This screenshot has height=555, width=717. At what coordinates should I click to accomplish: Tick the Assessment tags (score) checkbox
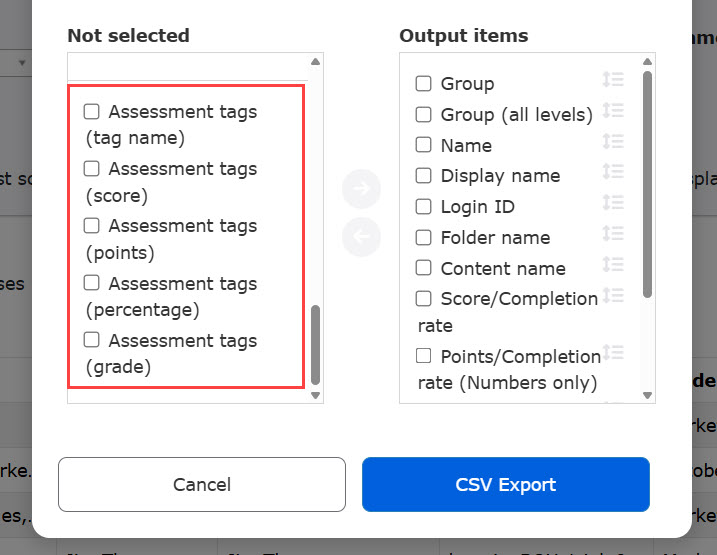(x=92, y=168)
